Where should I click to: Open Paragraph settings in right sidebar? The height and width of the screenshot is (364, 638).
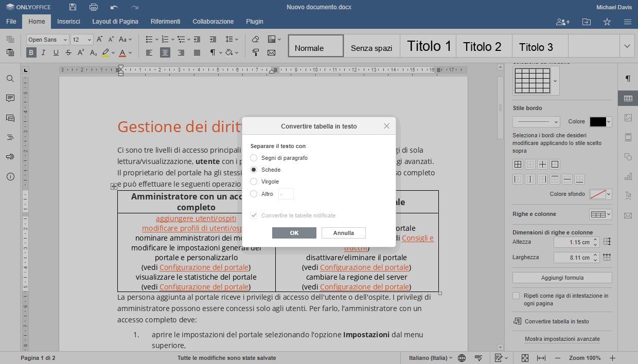(x=628, y=79)
